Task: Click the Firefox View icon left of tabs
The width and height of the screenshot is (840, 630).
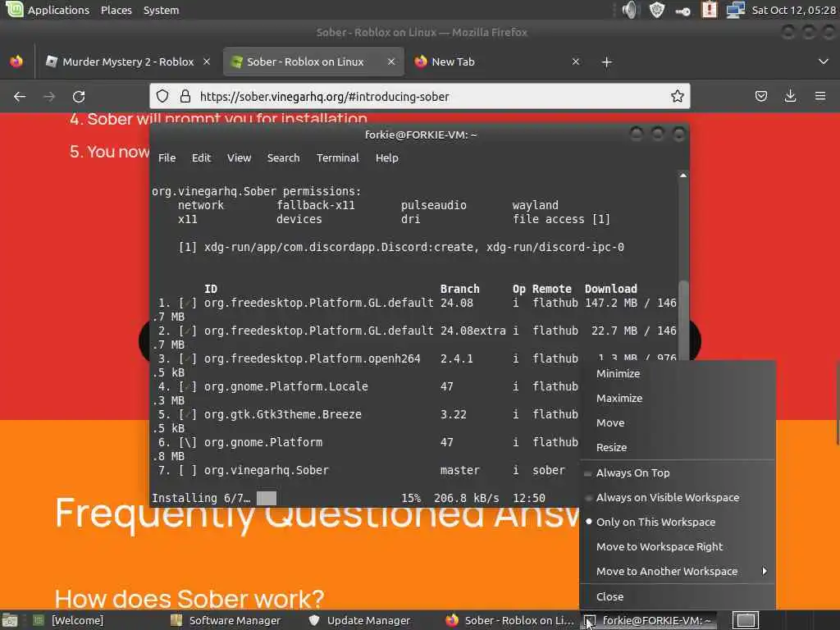Action: click(x=16, y=62)
